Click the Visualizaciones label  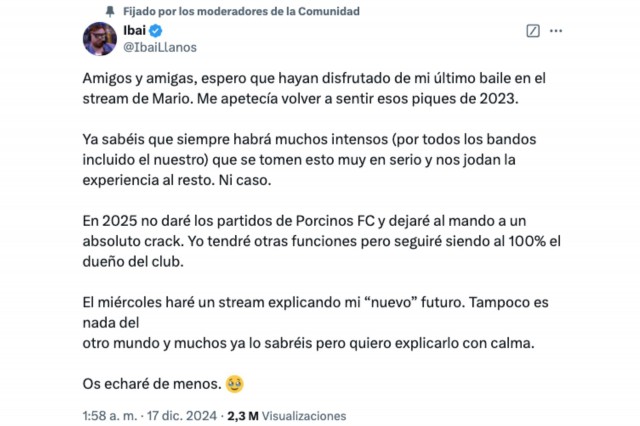(x=306, y=415)
